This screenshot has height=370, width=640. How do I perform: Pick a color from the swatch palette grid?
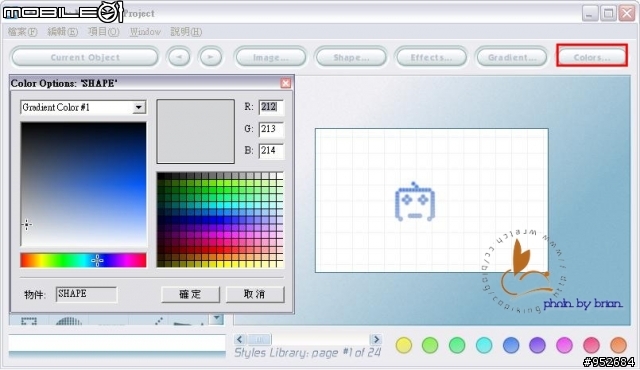pos(220,220)
